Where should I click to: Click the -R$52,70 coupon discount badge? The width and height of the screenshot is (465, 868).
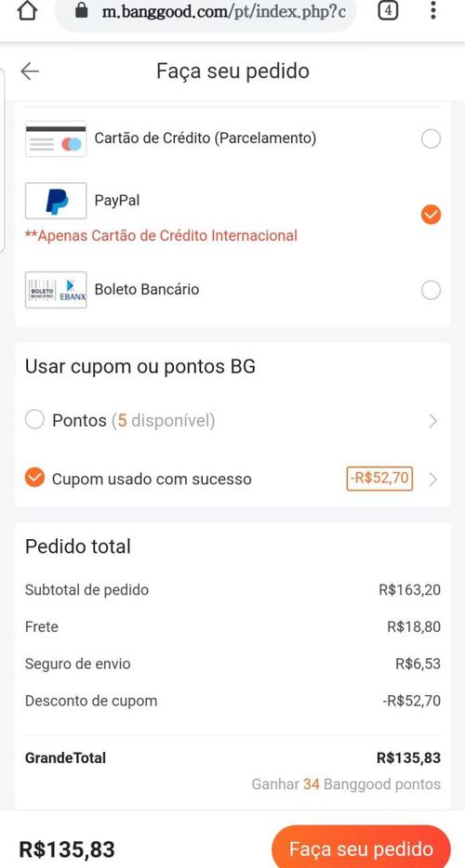pyautogui.click(x=379, y=479)
